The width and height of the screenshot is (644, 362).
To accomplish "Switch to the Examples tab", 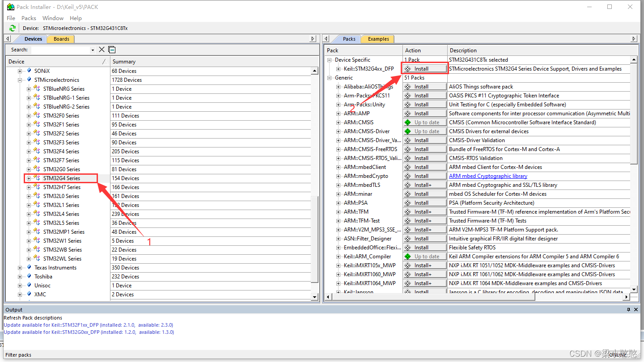I will [378, 39].
